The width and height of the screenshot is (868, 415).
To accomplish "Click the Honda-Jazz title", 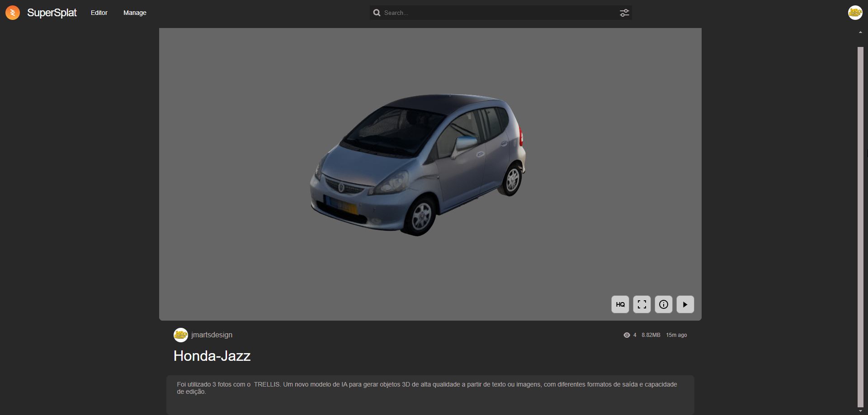I will point(212,356).
